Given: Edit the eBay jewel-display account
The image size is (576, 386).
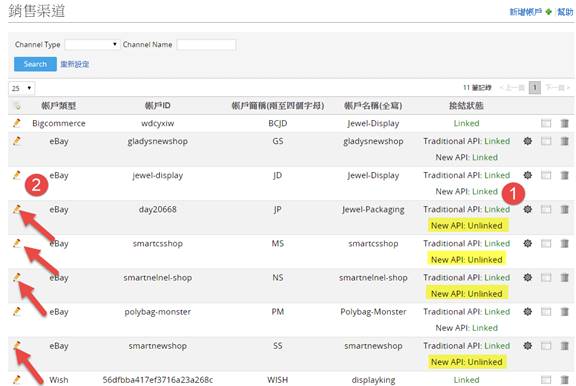Looking at the screenshot, I should coord(17,175).
